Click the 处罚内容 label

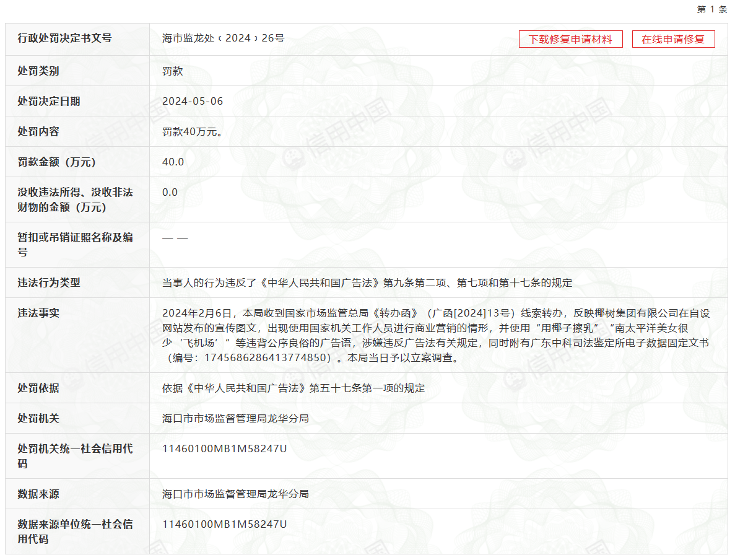[x=38, y=132]
